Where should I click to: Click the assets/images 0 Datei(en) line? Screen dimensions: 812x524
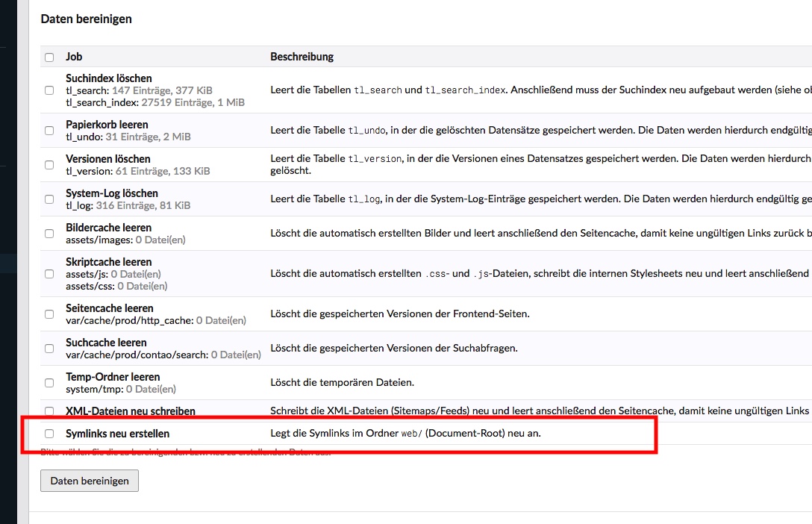pyautogui.click(x=125, y=240)
